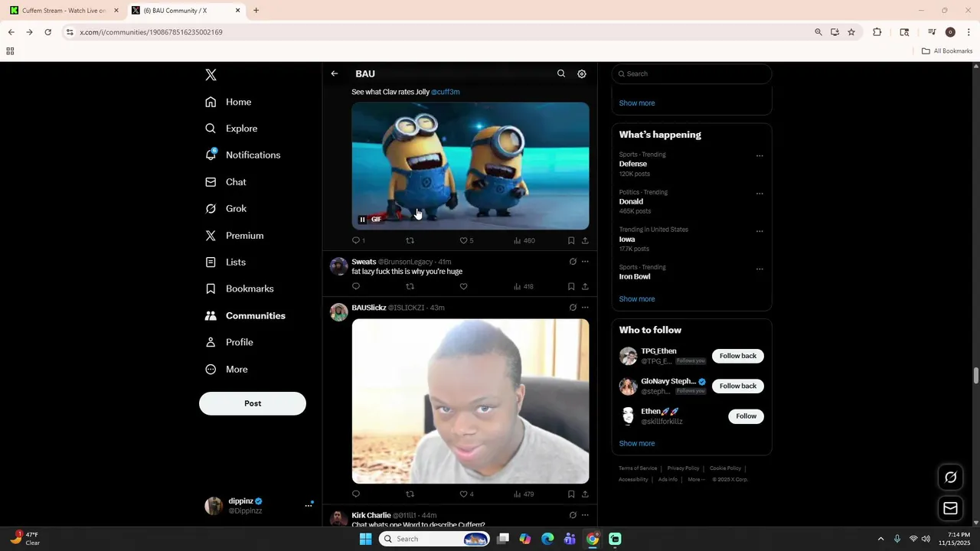Show more under What's happening
980x551 pixels.
(x=637, y=299)
